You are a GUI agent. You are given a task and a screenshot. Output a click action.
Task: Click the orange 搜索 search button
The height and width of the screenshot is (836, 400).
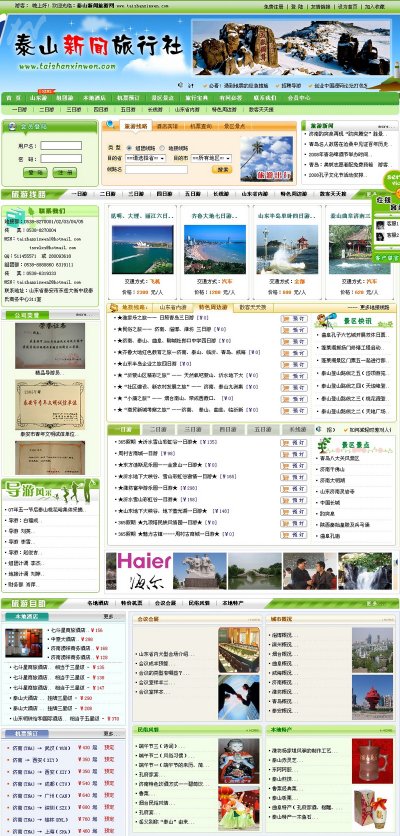pos(222,169)
